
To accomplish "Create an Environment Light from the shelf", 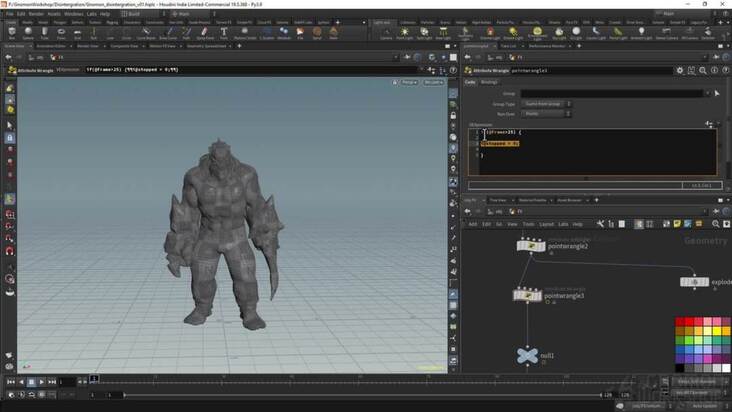I will (x=537, y=33).
